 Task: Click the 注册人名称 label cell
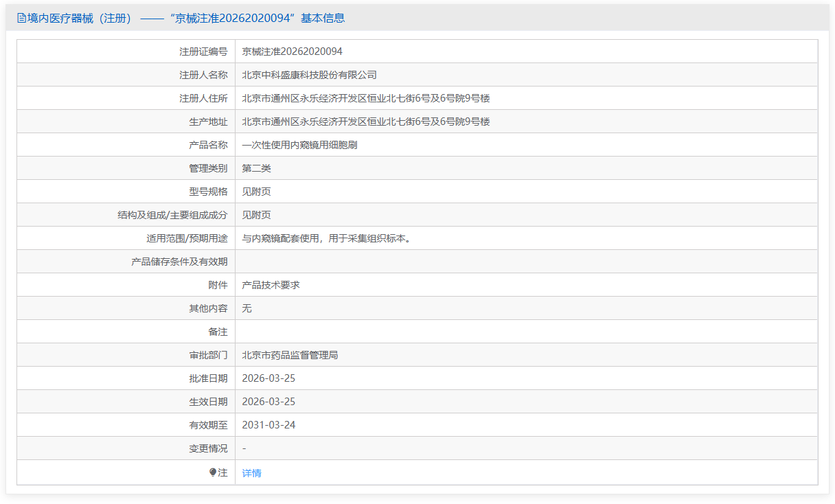126,75
